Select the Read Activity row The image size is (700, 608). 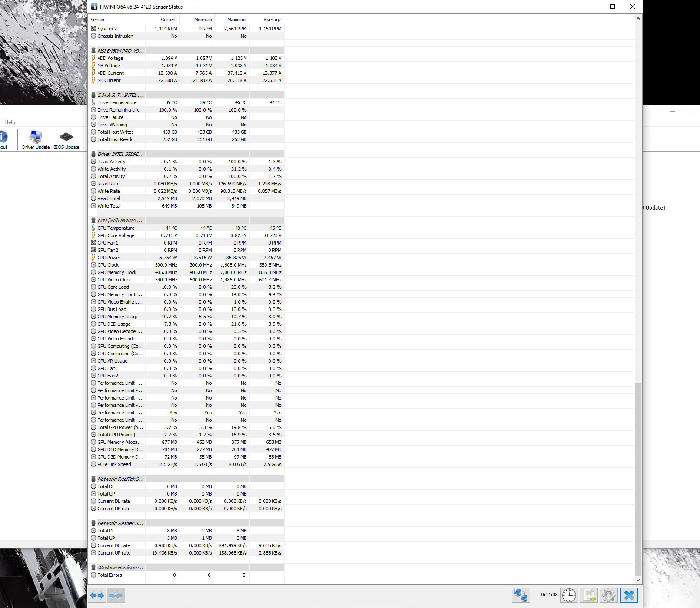pos(187,162)
